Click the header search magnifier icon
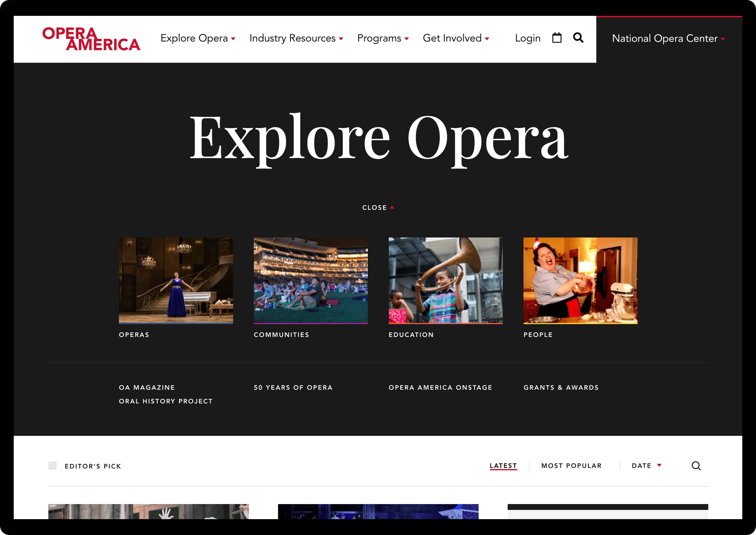756x535 pixels. [x=579, y=38]
